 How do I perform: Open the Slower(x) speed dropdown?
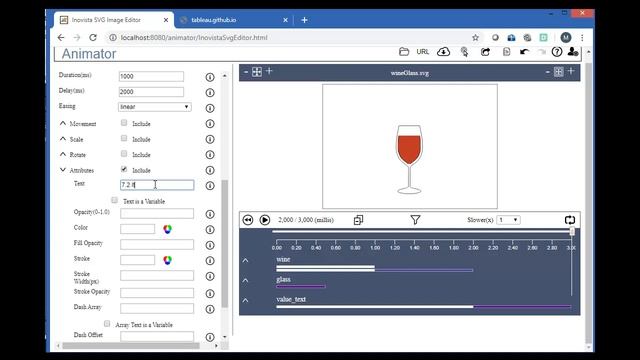click(508, 220)
